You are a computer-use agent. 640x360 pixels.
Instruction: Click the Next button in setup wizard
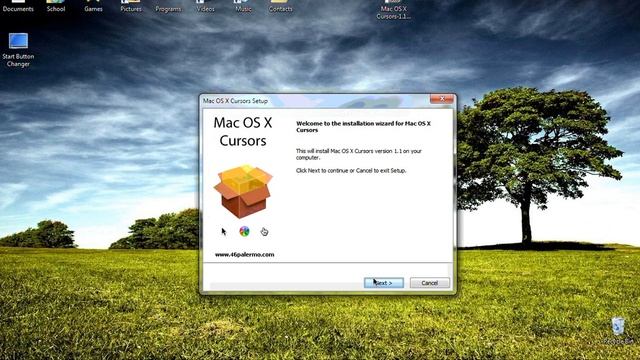coord(384,283)
